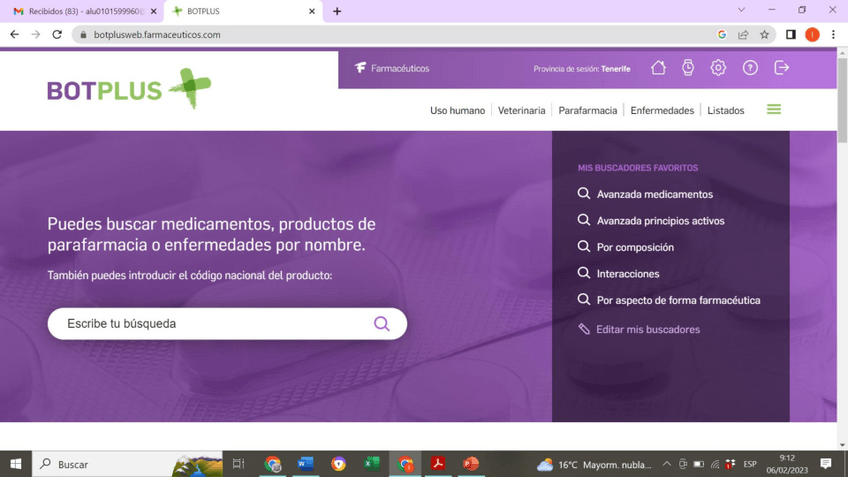Open help via question mark icon
Image resolution: width=848 pixels, height=477 pixels.
click(x=750, y=68)
